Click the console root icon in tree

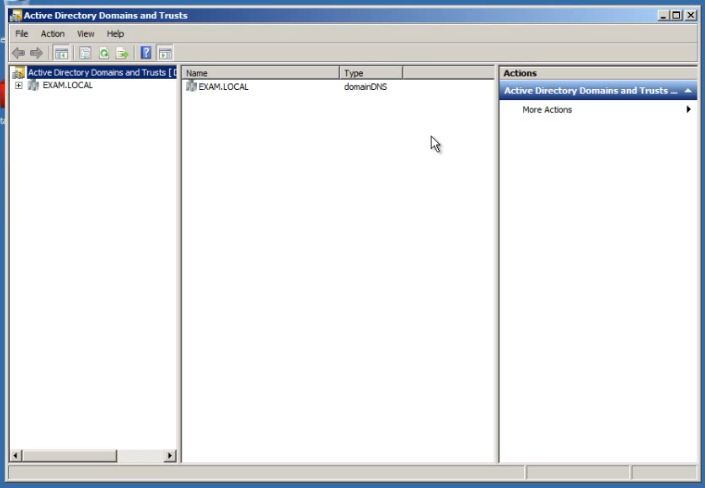(18, 72)
